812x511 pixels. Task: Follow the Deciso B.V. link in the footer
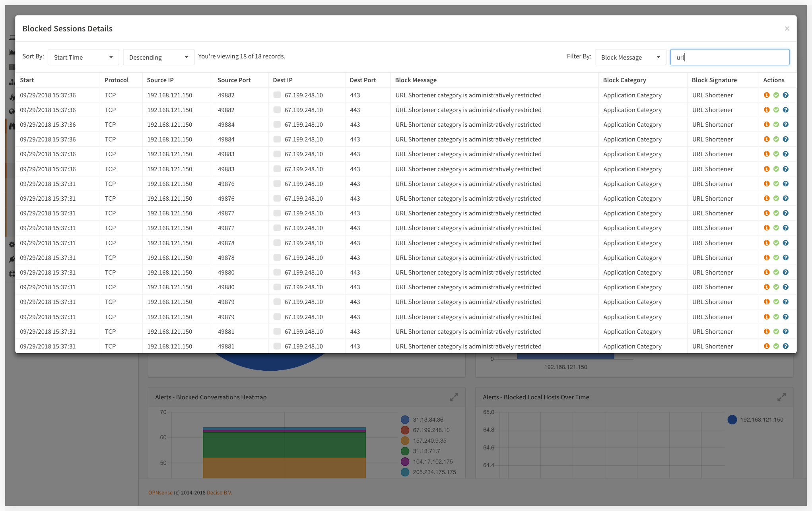(219, 492)
